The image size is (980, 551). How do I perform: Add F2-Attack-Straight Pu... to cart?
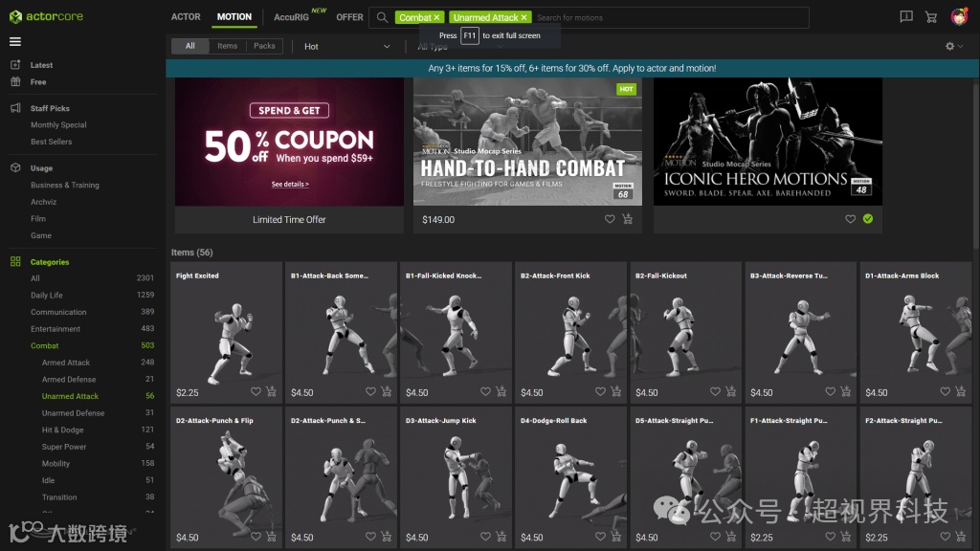961,537
